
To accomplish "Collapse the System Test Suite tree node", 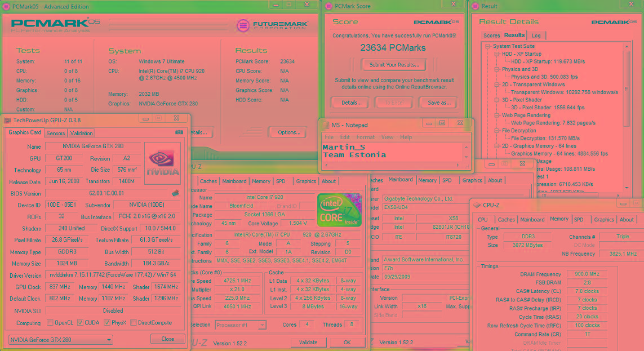I will 487,46.
